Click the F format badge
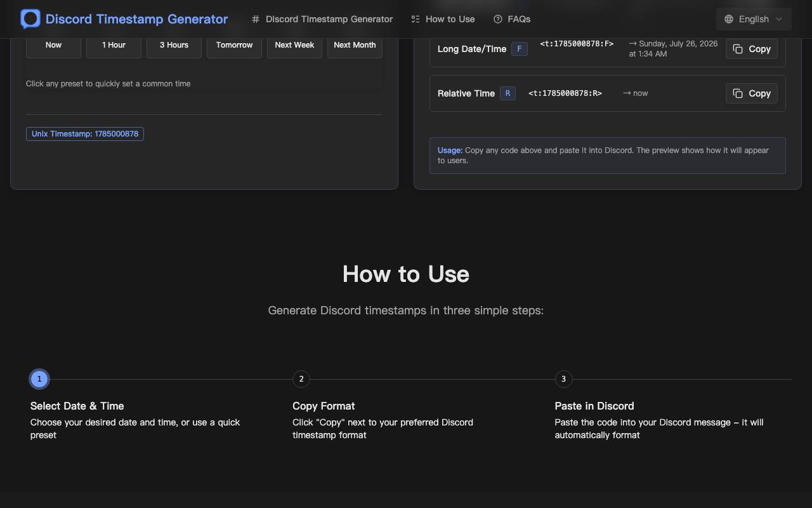This screenshot has width=812, height=508. pos(520,49)
